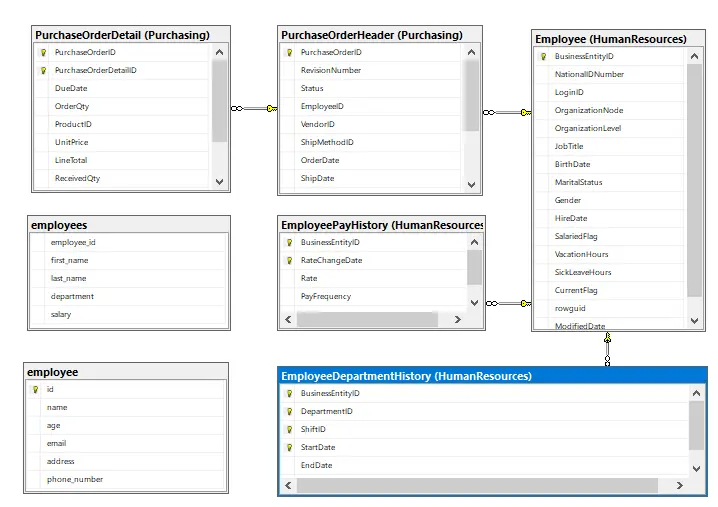Click the key icon next to DepartmentID

point(289,411)
